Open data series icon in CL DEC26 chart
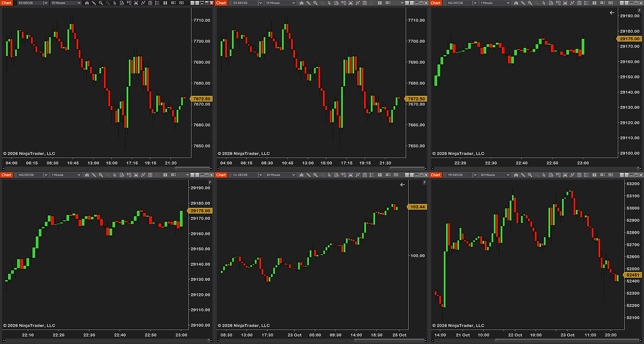 tap(351, 175)
